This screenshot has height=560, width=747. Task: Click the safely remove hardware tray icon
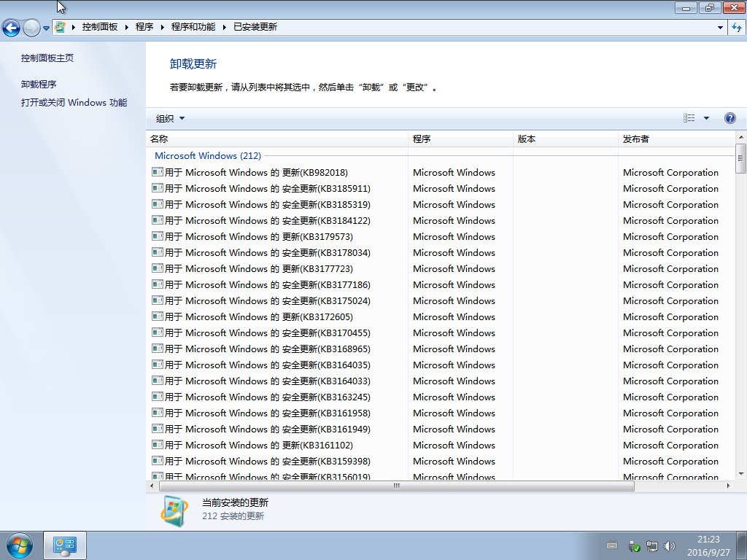[634, 546]
